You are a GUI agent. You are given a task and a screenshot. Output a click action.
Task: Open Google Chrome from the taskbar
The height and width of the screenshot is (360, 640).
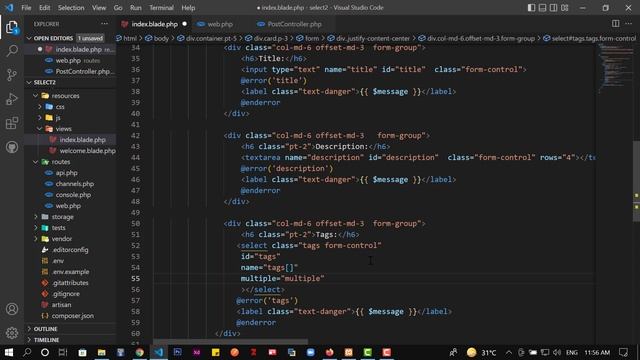[x=140, y=352]
